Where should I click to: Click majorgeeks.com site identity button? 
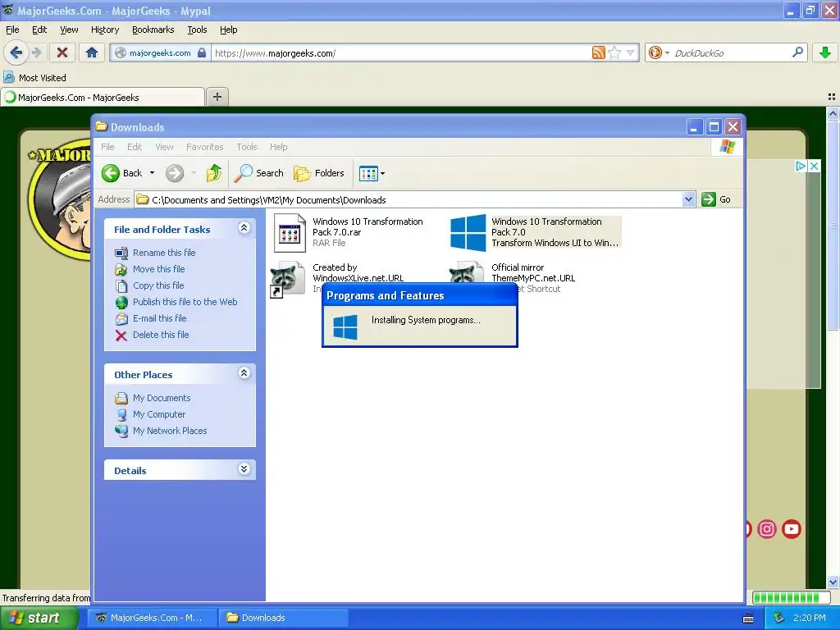point(160,52)
